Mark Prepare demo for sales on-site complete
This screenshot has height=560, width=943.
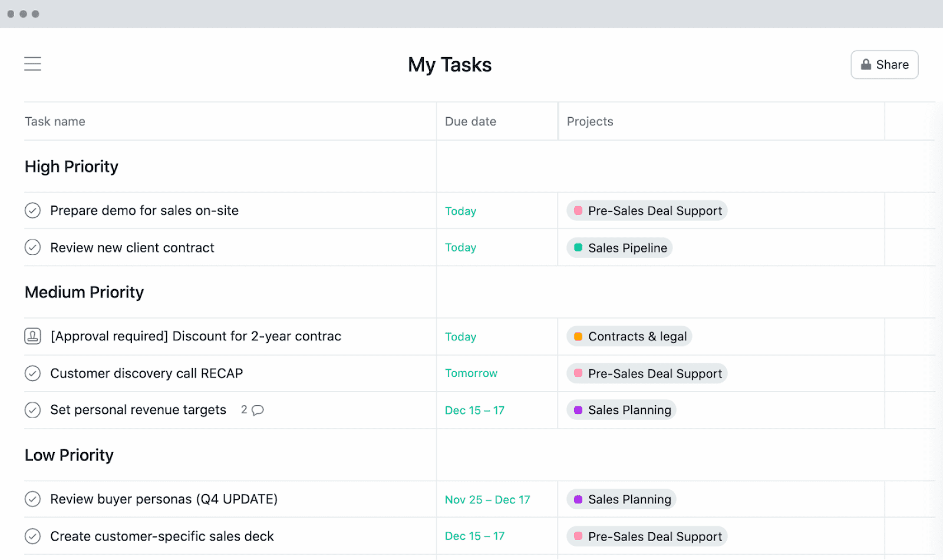click(32, 211)
